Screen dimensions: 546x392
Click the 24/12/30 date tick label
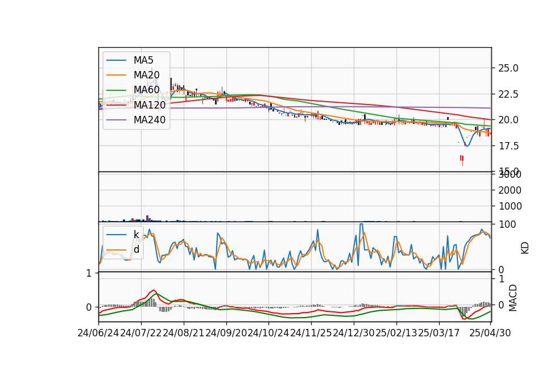[x=353, y=333]
